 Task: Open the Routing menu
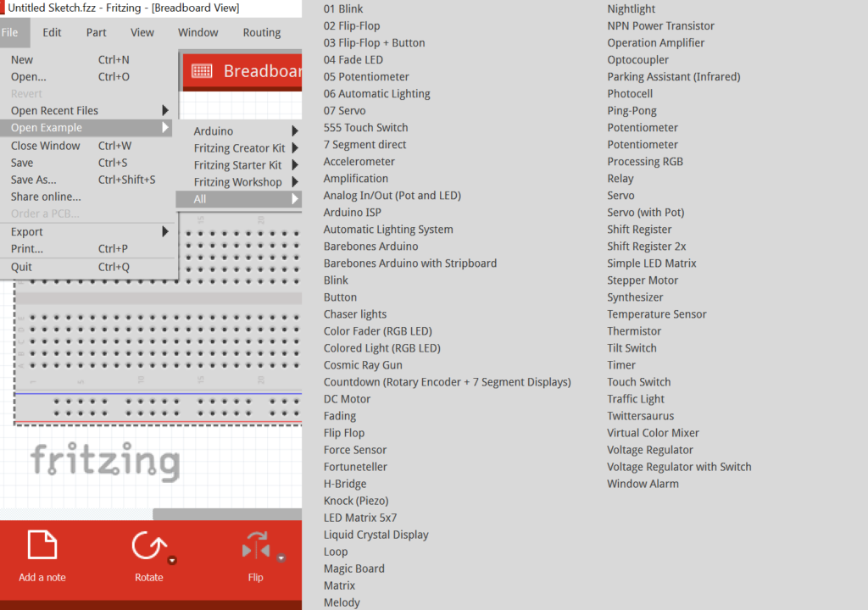tap(261, 33)
